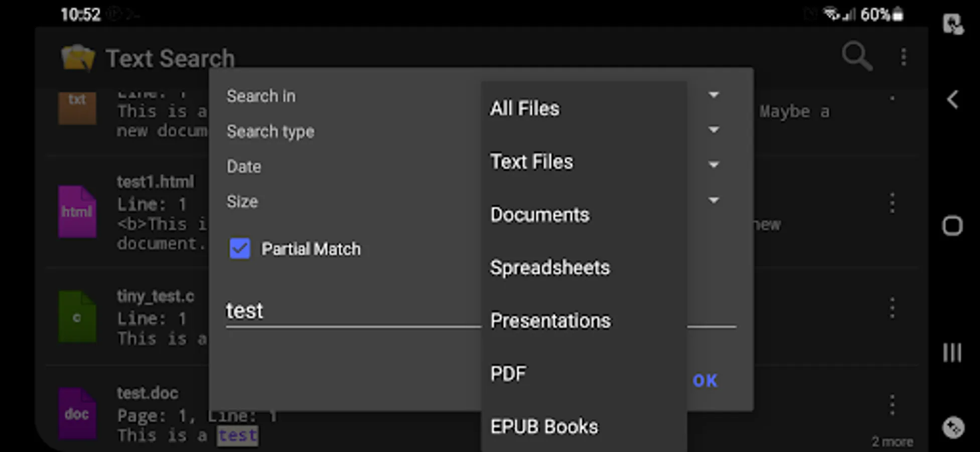Tap the doc file type icon
Image resolution: width=980 pixels, height=452 pixels.
point(77,414)
